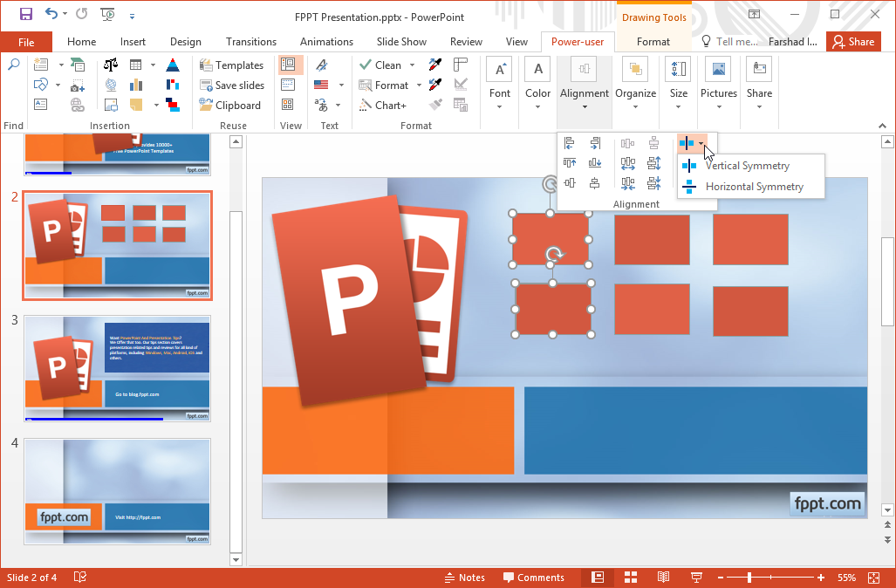Click the globe icon in Insertion group
Screen dimensions: 896x588
(x=111, y=85)
